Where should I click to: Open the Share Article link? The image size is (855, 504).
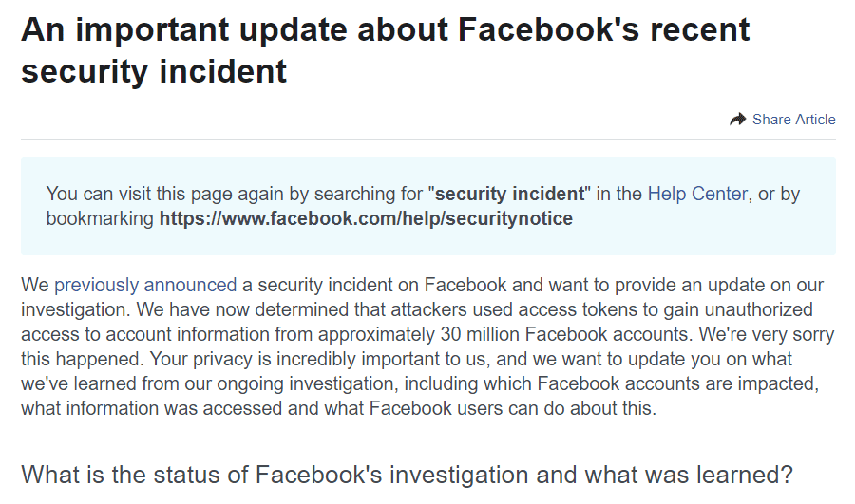point(793,120)
